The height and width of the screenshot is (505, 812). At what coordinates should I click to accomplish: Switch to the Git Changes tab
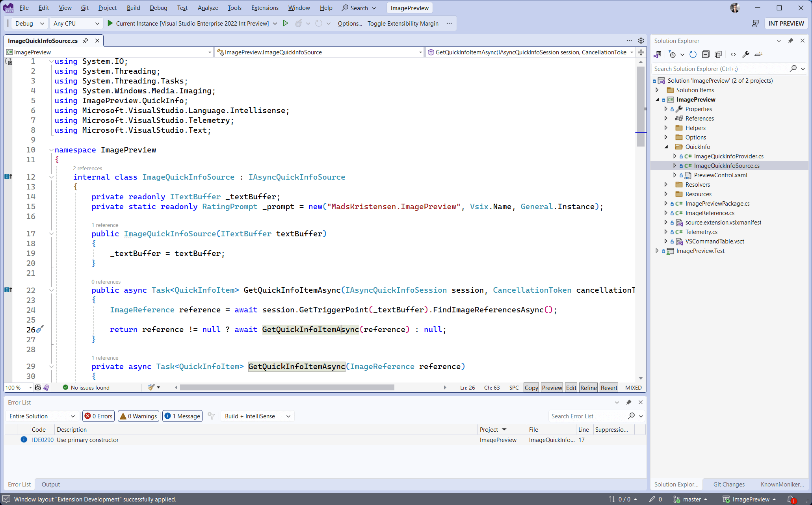[729, 484]
